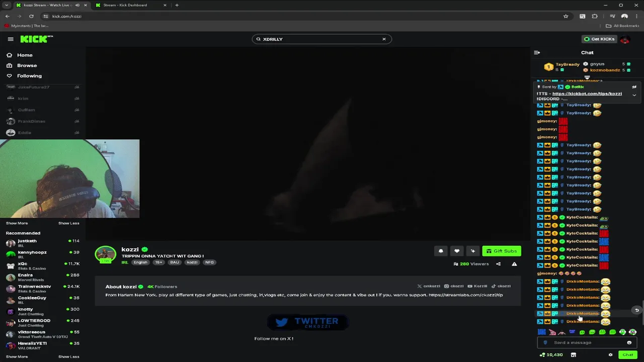Click the Twitter CMKOZZI banner
Screen dimensions: 644x362
pos(307,322)
